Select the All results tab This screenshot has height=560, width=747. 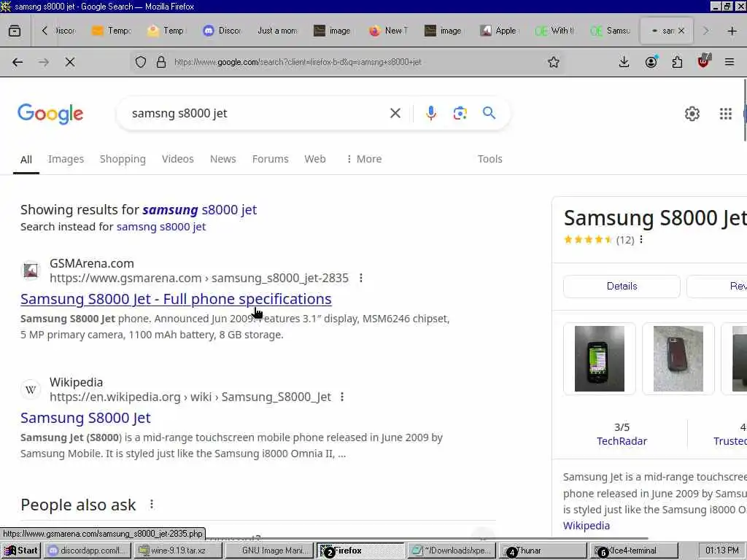click(26, 160)
